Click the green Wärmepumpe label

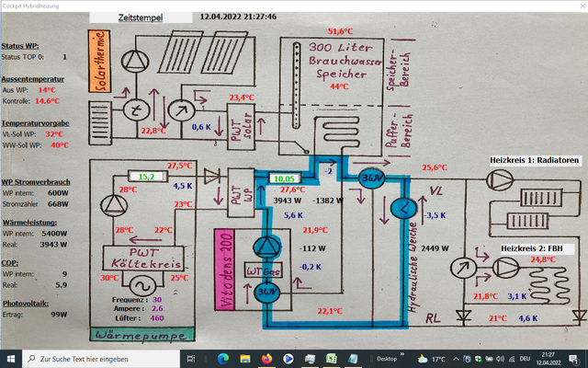click(142, 334)
